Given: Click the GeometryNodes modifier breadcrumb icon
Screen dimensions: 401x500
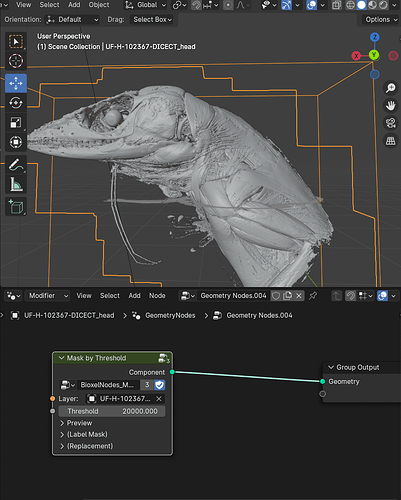Looking at the screenshot, I should coord(136,315).
